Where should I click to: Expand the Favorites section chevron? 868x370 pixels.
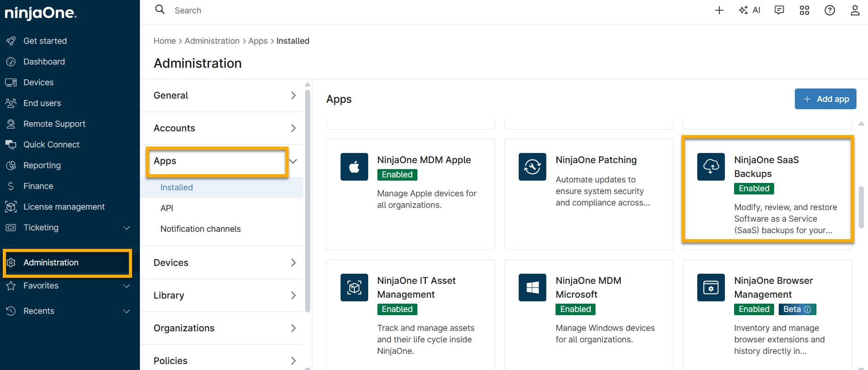coord(127,286)
